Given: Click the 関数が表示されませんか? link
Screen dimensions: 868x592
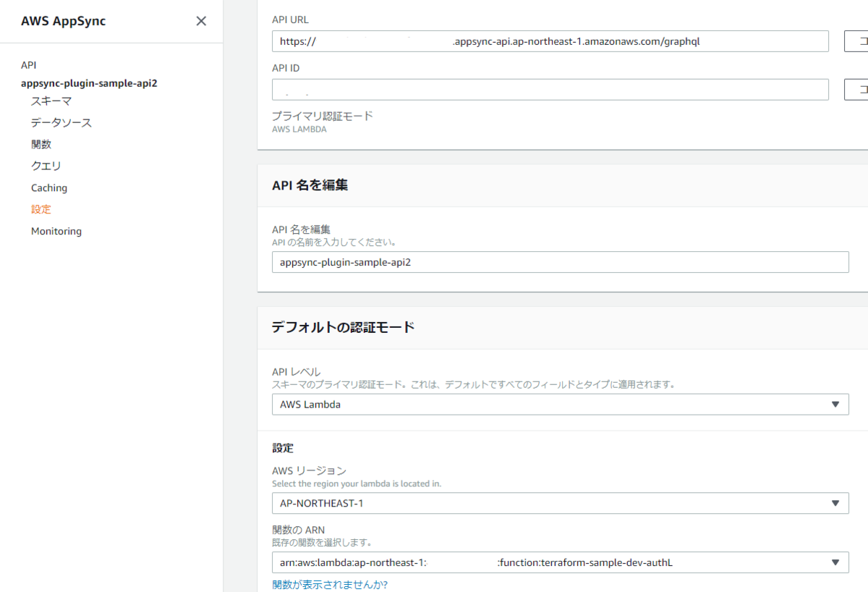Looking at the screenshot, I should pos(329,584).
